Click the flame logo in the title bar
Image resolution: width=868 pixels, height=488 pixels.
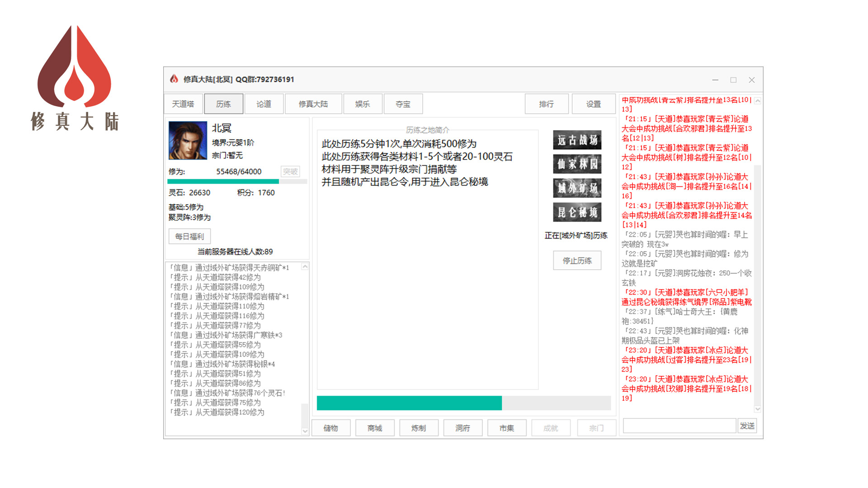[174, 79]
